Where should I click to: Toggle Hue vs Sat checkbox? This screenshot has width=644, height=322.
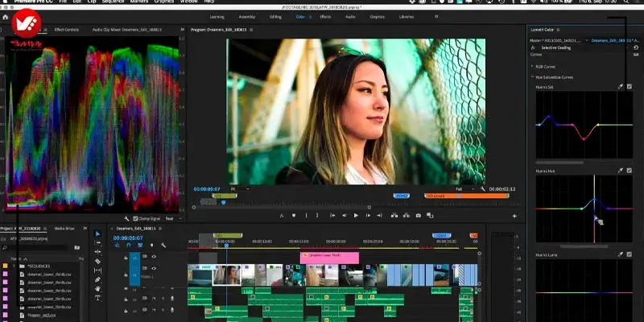click(630, 87)
